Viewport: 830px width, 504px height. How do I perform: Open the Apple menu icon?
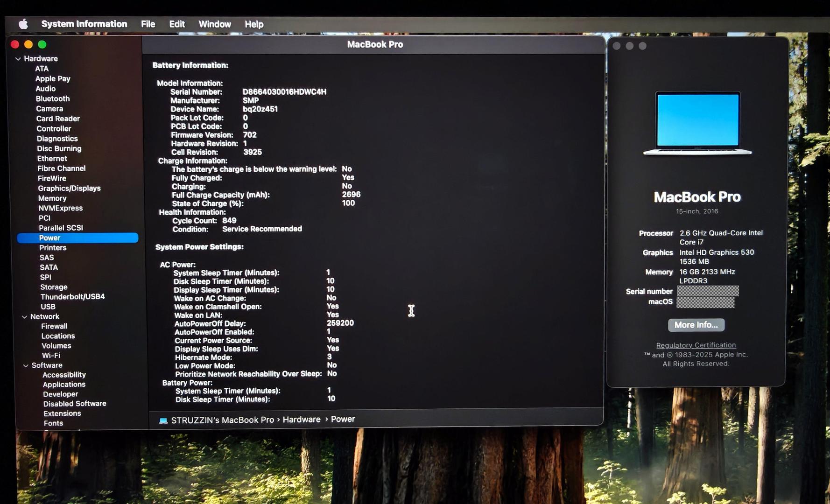tap(23, 24)
